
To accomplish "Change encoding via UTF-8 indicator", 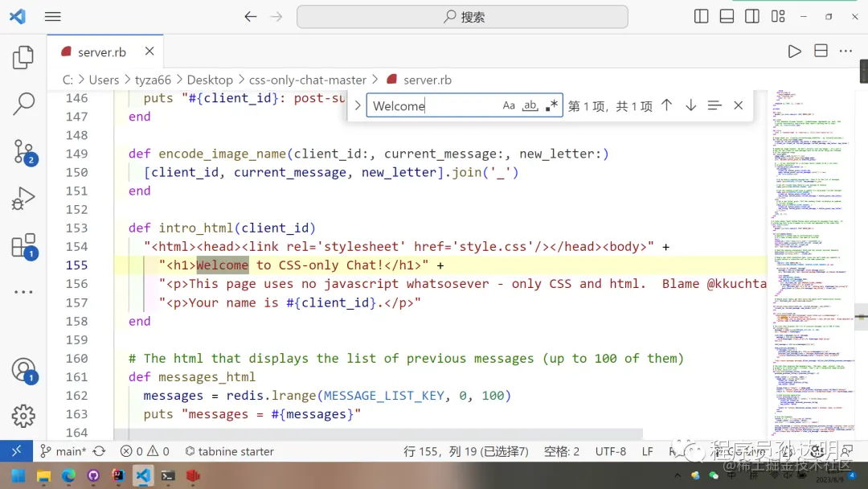I will point(611,451).
